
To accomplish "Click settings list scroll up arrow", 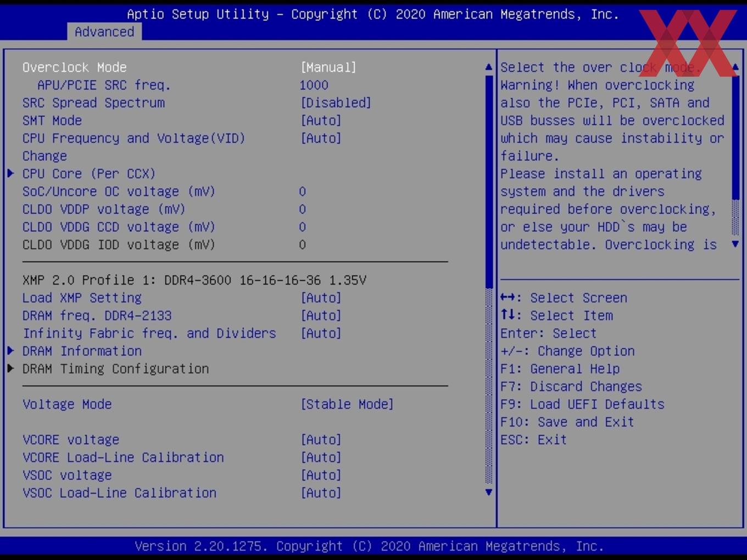I will pyautogui.click(x=489, y=67).
